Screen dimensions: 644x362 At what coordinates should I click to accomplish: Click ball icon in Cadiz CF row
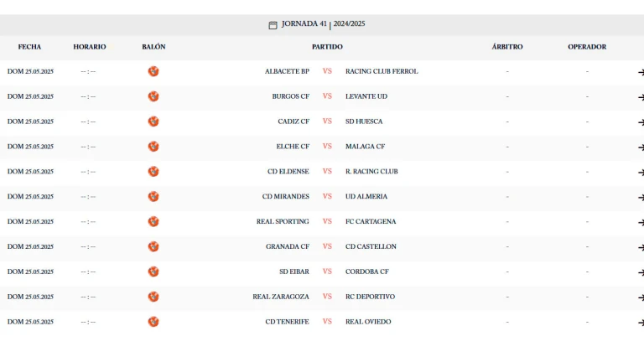pos(153,122)
